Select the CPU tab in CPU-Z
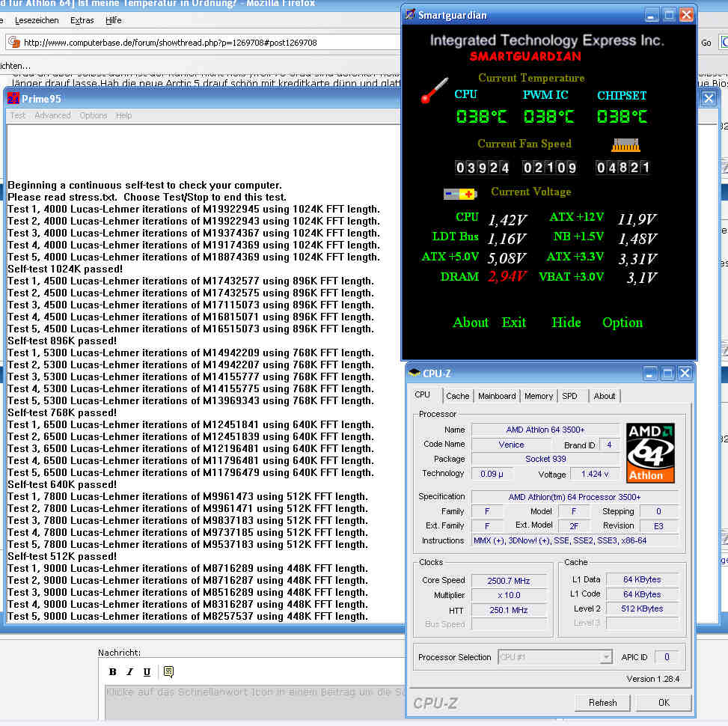The image size is (728, 726). pos(422,395)
